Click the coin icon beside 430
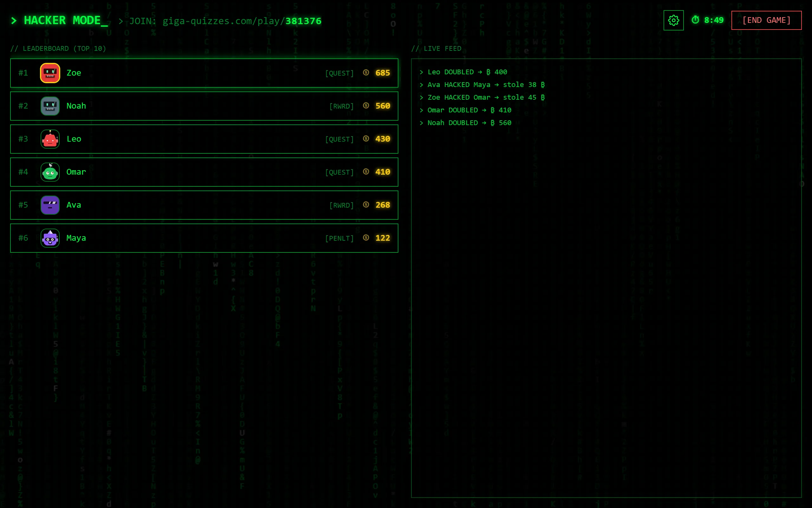The height and width of the screenshot is (508, 812). pyautogui.click(x=366, y=138)
